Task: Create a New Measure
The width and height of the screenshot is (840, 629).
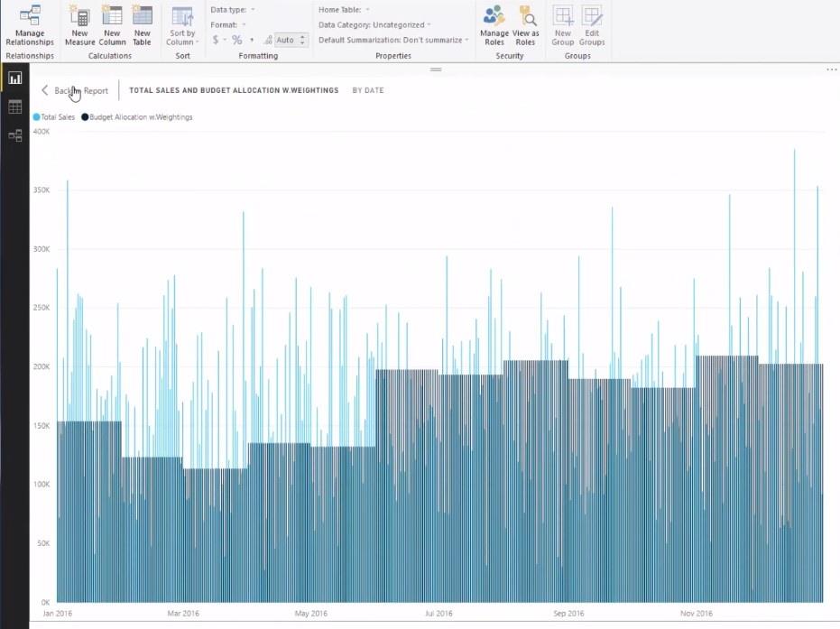Action: [x=79, y=25]
